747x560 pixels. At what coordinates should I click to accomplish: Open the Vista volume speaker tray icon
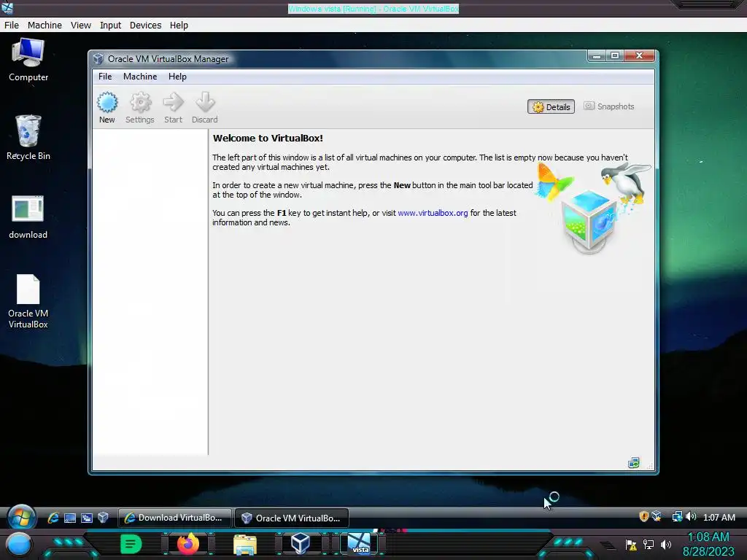coord(691,517)
